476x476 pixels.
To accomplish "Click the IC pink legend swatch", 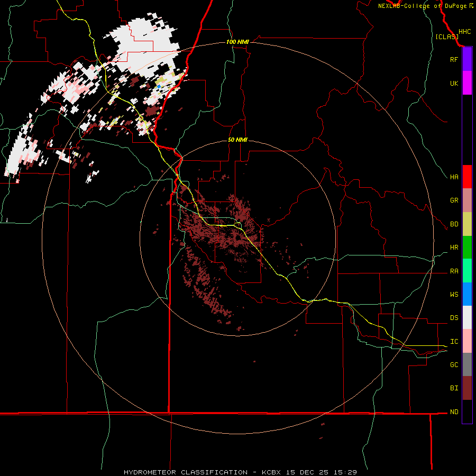I will point(467,341).
